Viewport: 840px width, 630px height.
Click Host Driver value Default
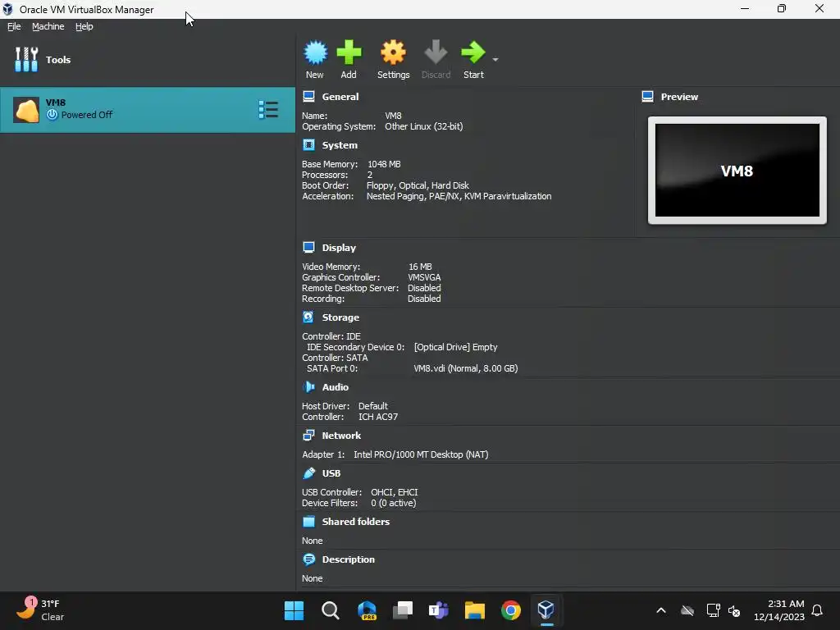point(373,405)
